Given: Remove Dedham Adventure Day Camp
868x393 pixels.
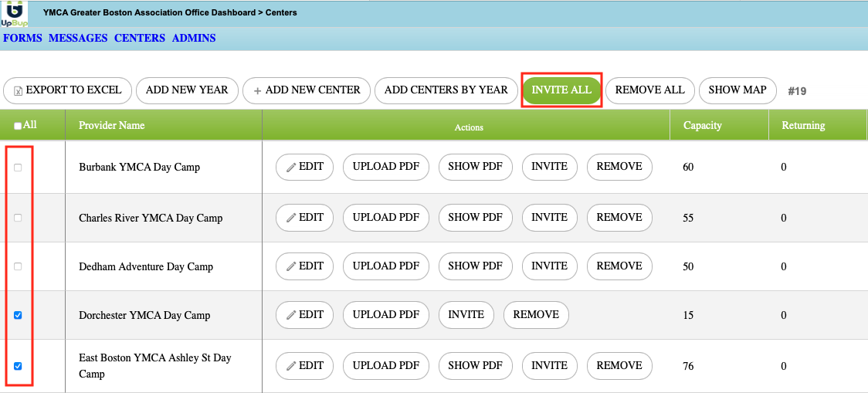Looking at the screenshot, I should pos(619,266).
